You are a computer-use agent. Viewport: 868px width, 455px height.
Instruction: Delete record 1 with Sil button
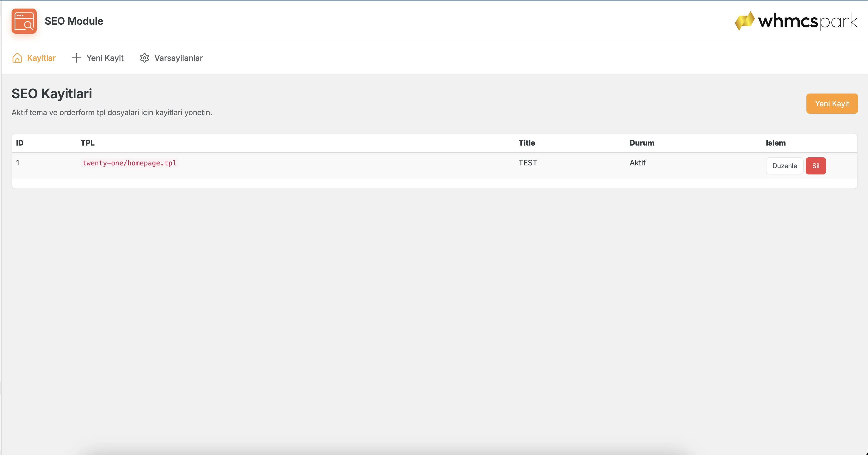pyautogui.click(x=815, y=166)
